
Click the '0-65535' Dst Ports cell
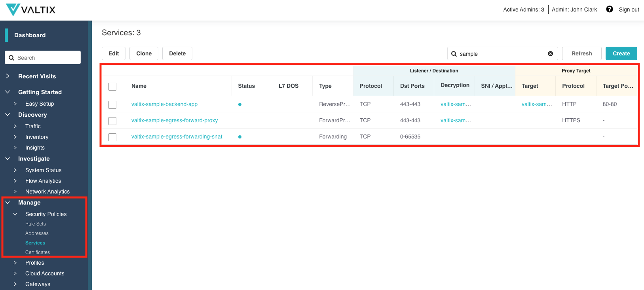coord(410,137)
